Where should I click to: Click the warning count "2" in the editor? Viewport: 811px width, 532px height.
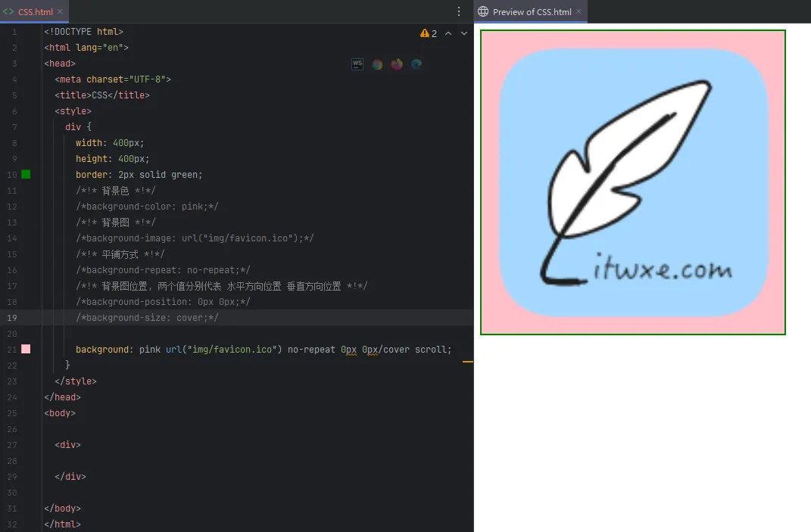435,33
